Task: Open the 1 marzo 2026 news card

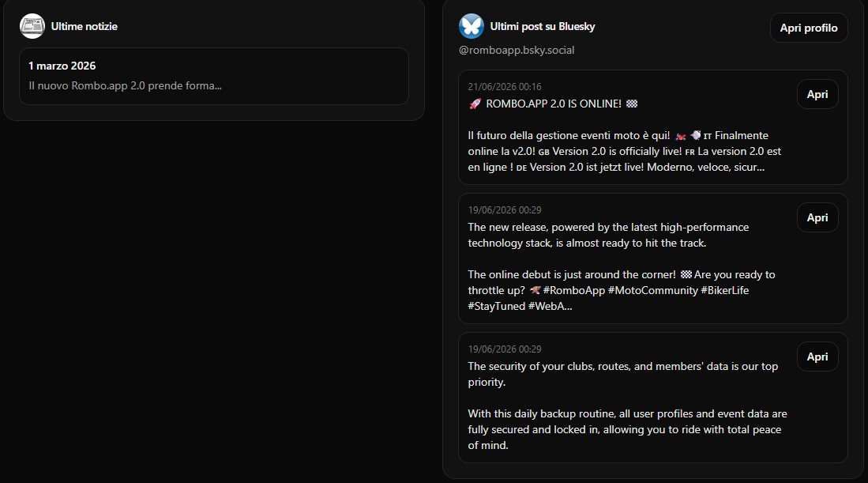Action: [214, 76]
